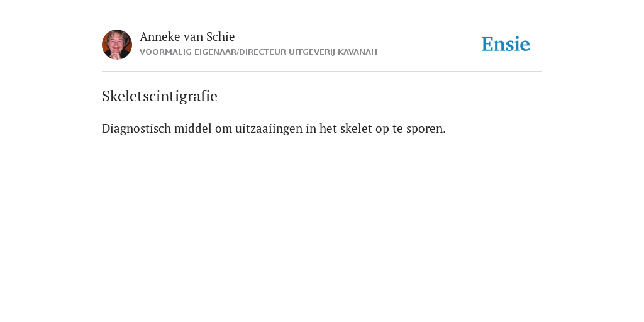Click Anneke van Schie's profile photo
Screen dimensions: 644x322
117,45
